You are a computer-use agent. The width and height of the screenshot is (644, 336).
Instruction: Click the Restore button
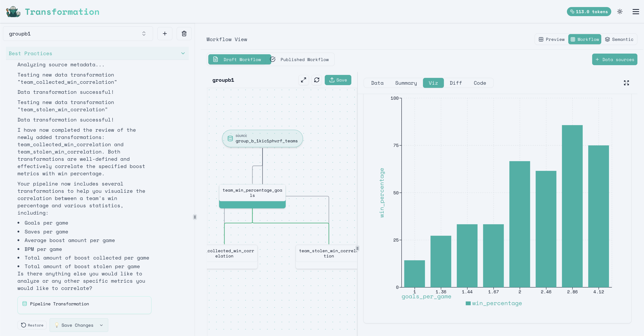pos(32,325)
